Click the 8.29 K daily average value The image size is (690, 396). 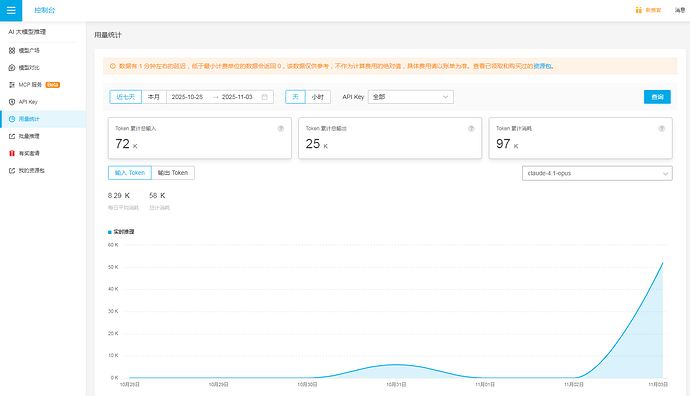(119, 196)
